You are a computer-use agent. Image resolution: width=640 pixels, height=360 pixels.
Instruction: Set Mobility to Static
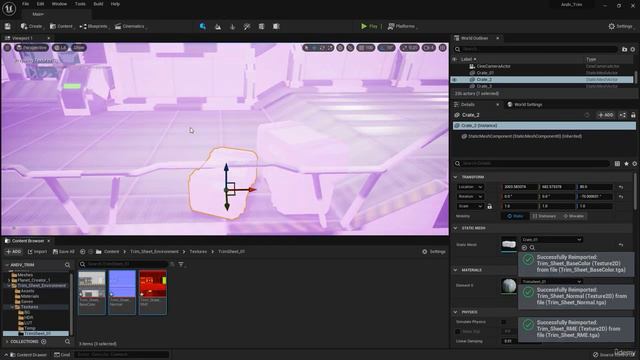515,216
